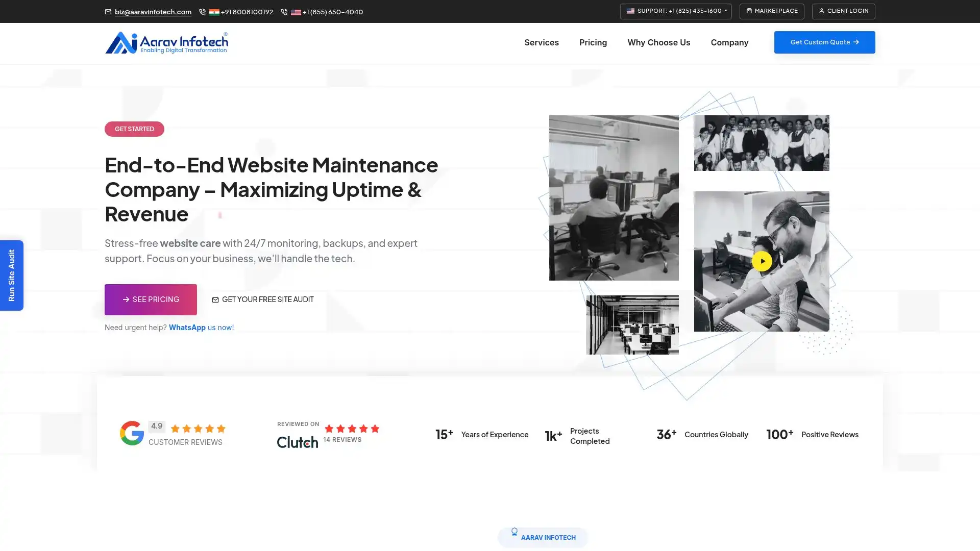Expand the Why Choose Us menu
The image size is (980, 551).
coord(658,43)
